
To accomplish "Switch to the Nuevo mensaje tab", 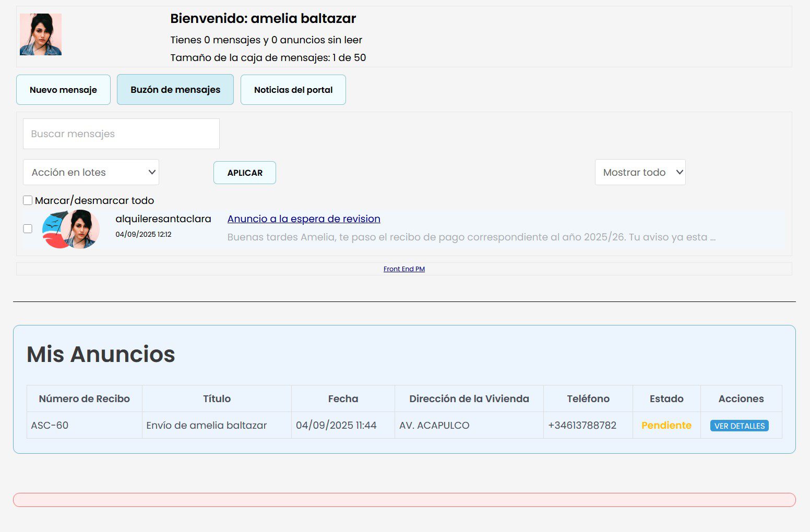I will [x=63, y=90].
